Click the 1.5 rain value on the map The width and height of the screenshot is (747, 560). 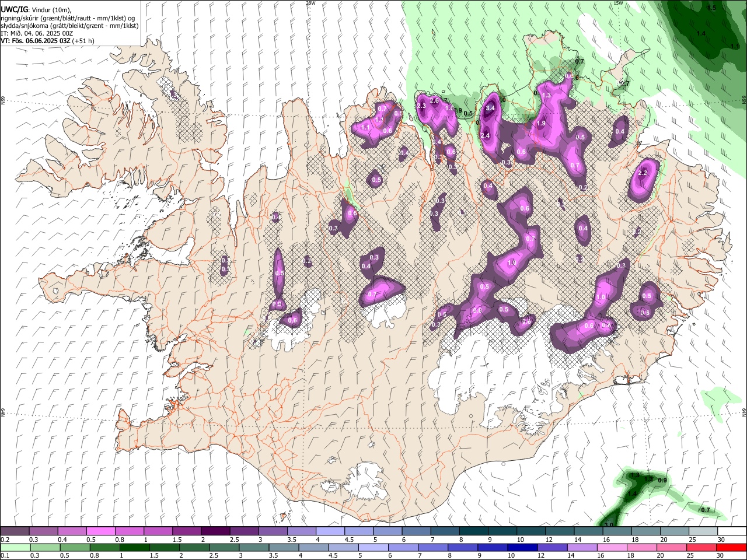(711, 8)
